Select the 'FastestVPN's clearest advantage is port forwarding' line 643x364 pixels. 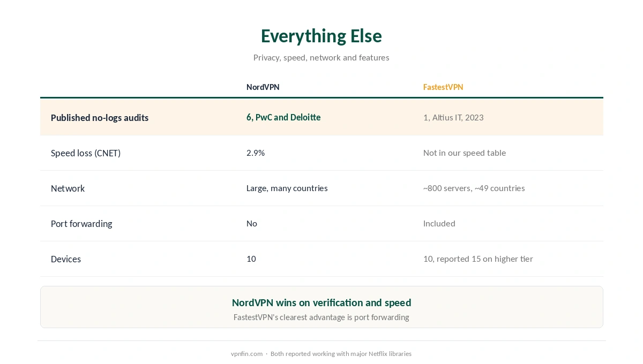click(x=322, y=317)
